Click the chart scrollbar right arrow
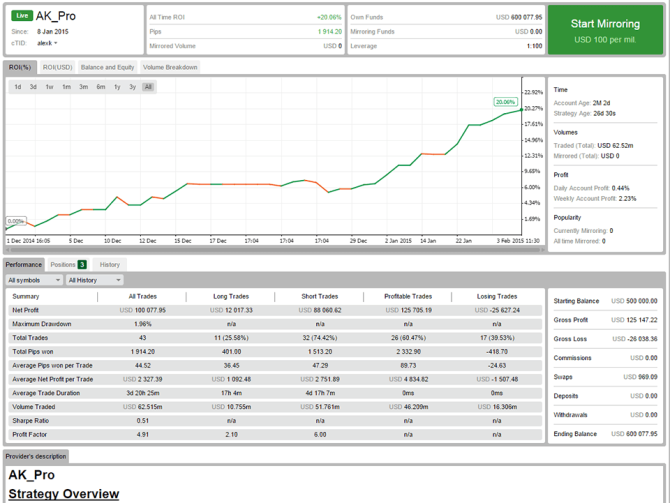The image size is (670, 503). 543,250
